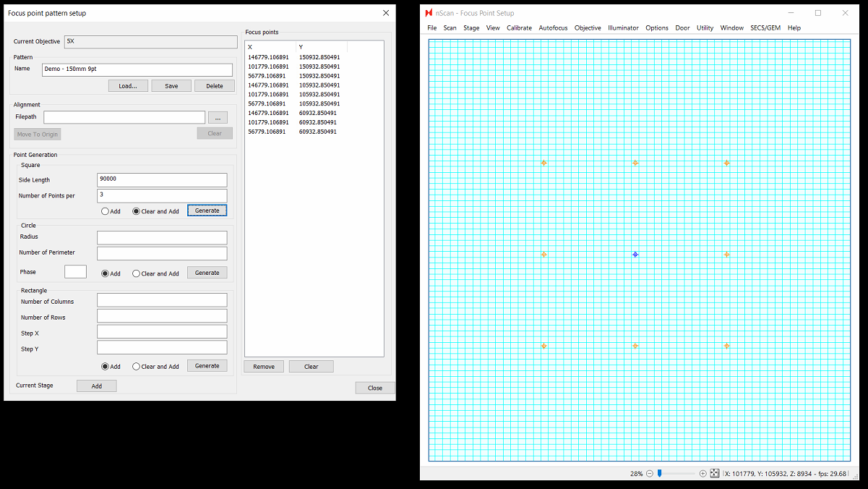Click the fit-to-view icon in status bar
The height and width of the screenshot is (489, 868).
click(x=715, y=474)
